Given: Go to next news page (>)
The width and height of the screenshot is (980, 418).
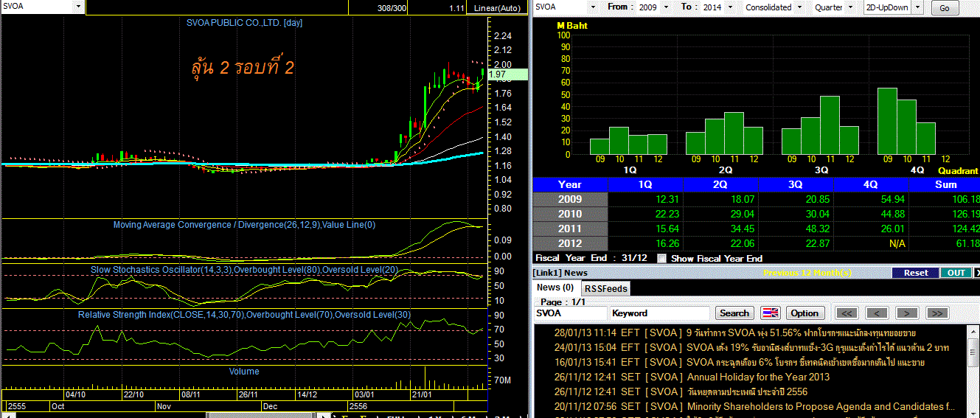Looking at the screenshot, I should click(x=906, y=313).
